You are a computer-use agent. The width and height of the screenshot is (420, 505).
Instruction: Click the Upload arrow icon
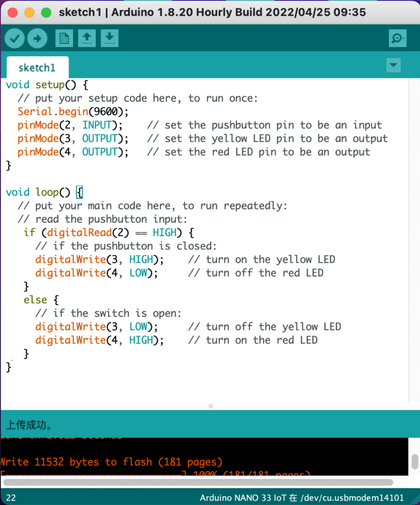(x=37, y=38)
